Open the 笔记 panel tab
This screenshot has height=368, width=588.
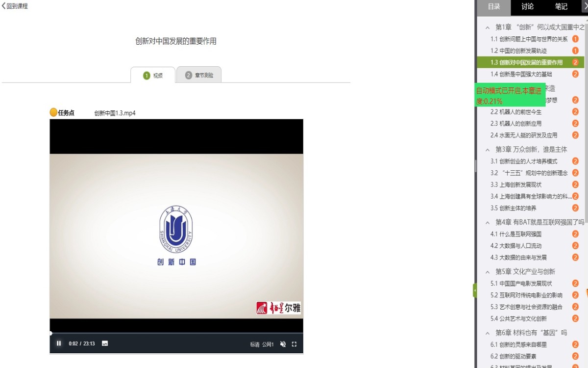[x=561, y=7]
